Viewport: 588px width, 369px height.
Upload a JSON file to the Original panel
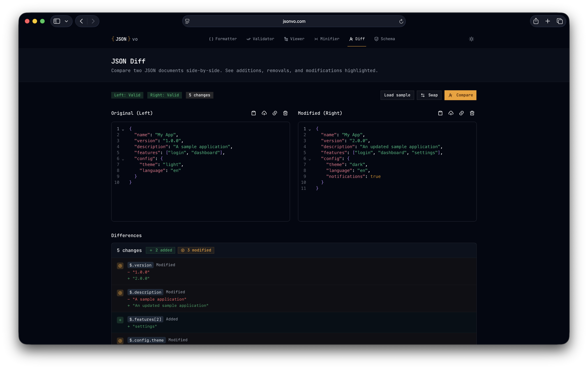(264, 113)
